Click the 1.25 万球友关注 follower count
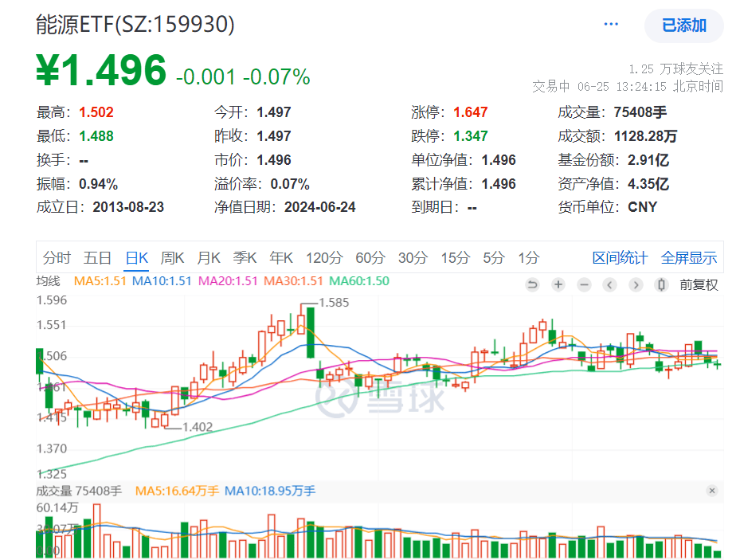Image resolution: width=736 pixels, height=560 pixels. point(676,69)
